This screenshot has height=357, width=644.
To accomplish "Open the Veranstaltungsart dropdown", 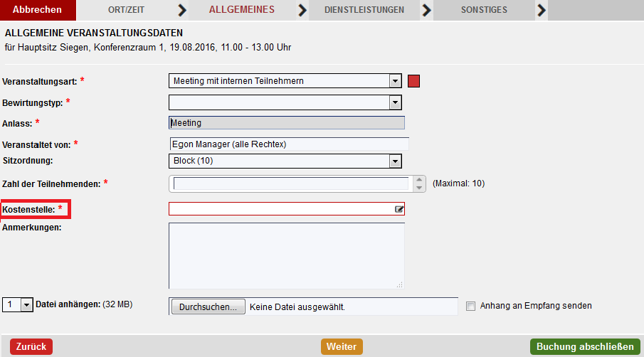I will click(x=395, y=81).
